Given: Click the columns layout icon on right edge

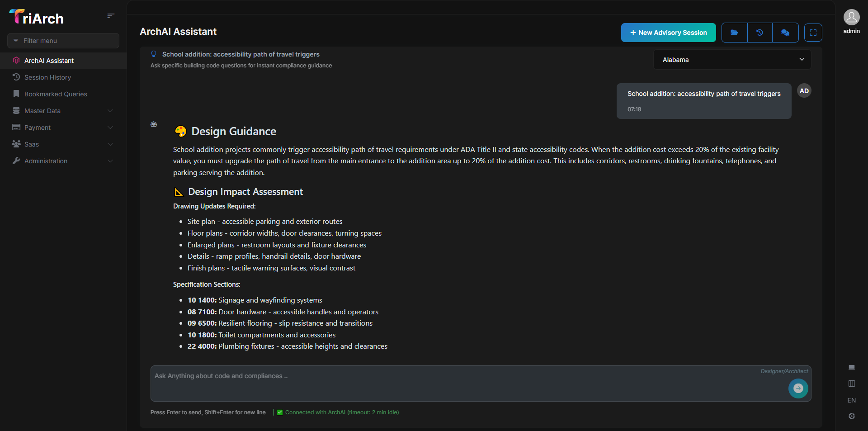Looking at the screenshot, I should point(852,384).
